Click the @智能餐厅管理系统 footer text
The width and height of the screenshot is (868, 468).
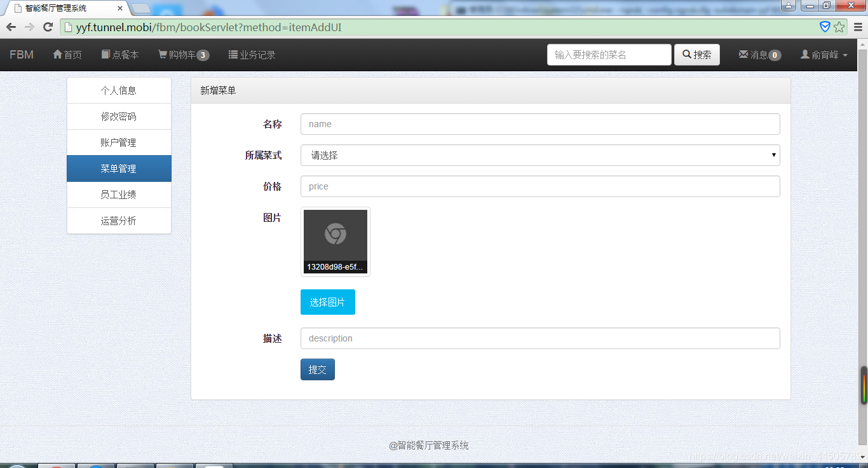(429, 446)
